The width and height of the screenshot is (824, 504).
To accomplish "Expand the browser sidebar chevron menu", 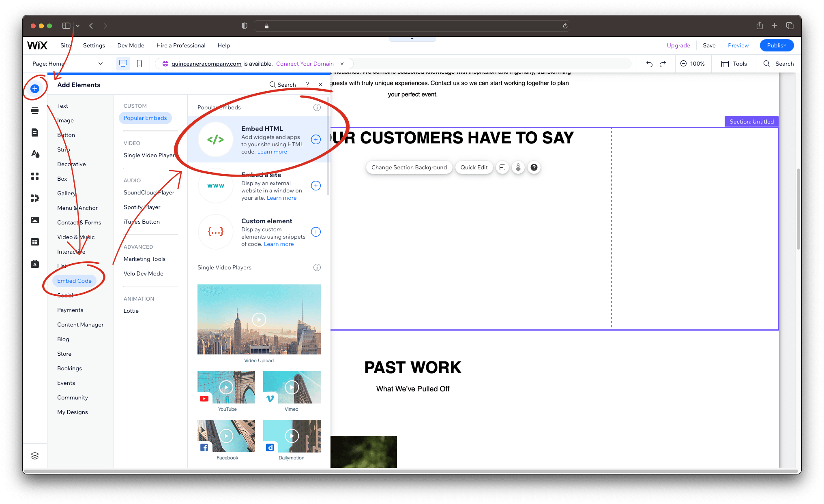I will point(77,26).
